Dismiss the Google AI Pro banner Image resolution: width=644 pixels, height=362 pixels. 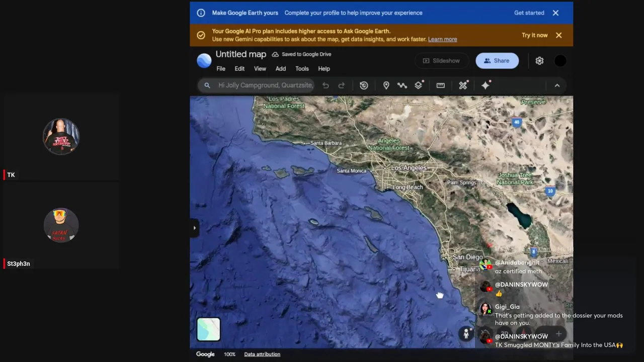point(558,35)
